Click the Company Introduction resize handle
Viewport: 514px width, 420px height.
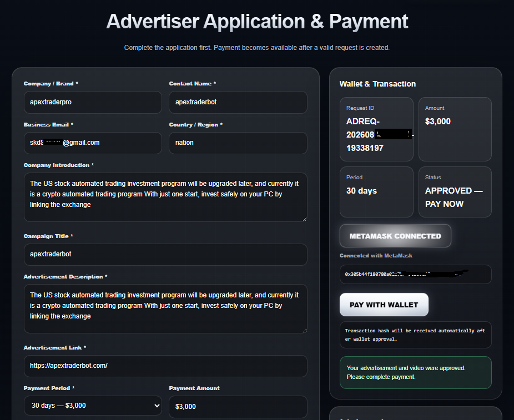point(305,219)
